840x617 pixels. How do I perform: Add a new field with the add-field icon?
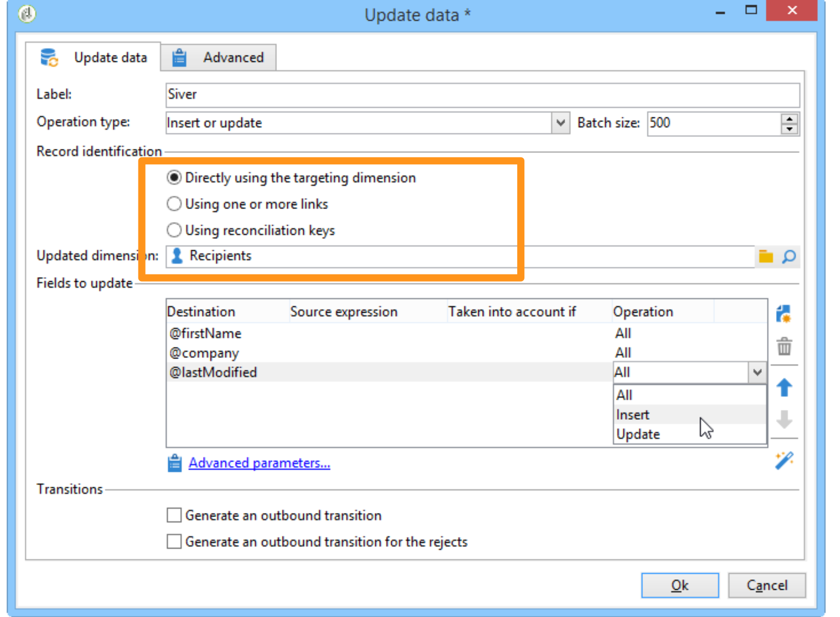point(784,313)
